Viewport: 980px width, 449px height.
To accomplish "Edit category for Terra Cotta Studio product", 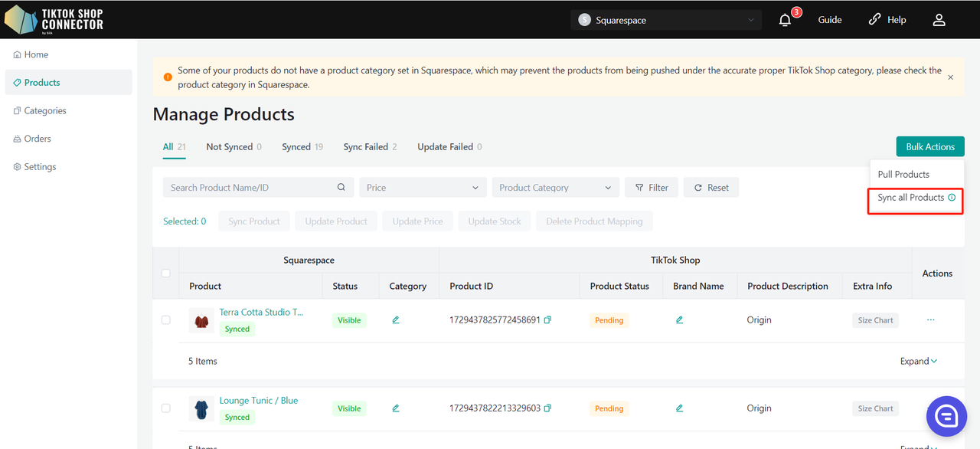I will click(x=396, y=320).
